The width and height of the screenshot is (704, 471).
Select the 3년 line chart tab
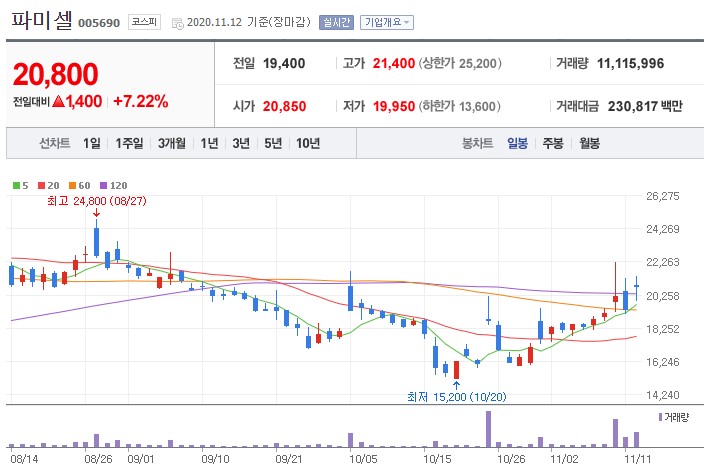(x=241, y=143)
